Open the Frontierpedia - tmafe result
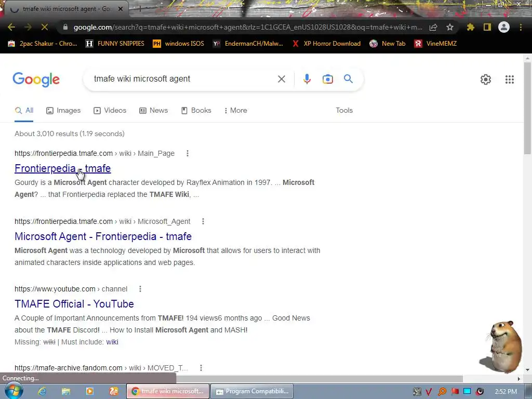 coord(63,168)
